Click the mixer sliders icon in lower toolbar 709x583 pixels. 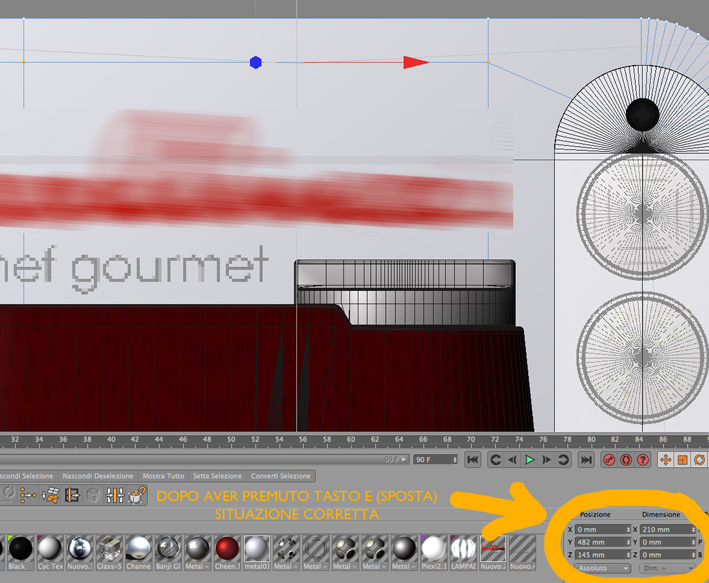(x=115, y=495)
